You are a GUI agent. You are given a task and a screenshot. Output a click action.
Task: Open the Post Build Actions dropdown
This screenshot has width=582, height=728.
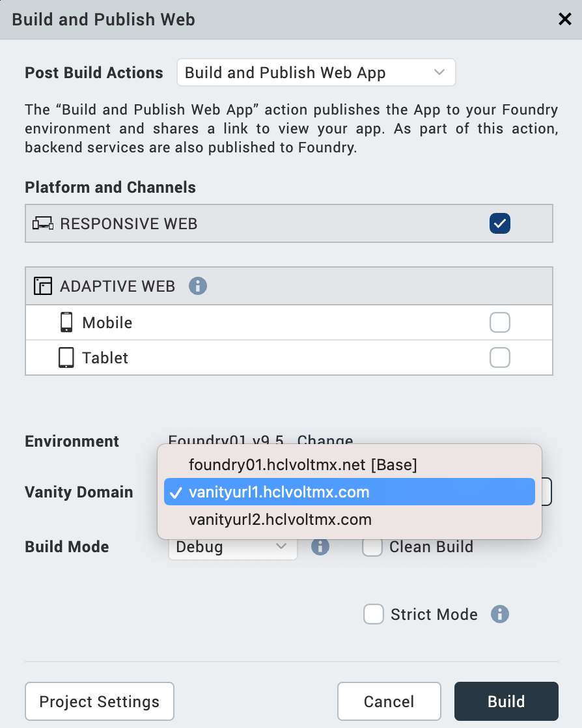[x=316, y=73]
